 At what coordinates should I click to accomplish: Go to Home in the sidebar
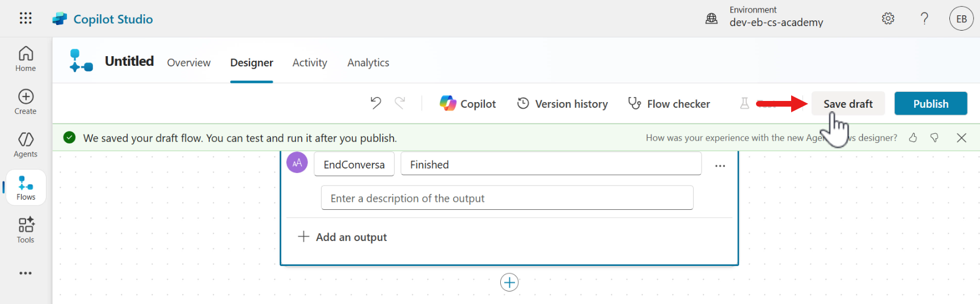[26, 59]
